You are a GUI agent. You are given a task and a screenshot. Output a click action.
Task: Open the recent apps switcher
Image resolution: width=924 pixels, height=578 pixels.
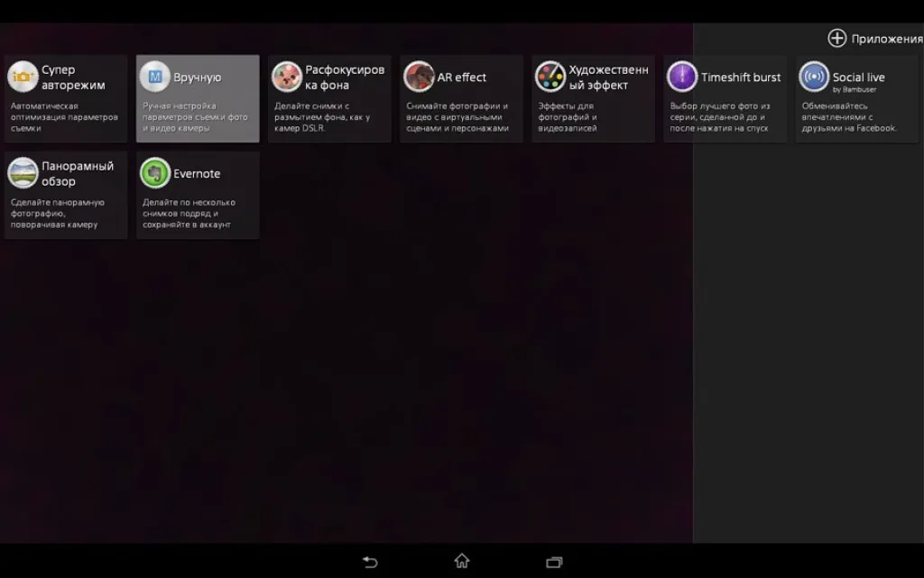tap(554, 562)
